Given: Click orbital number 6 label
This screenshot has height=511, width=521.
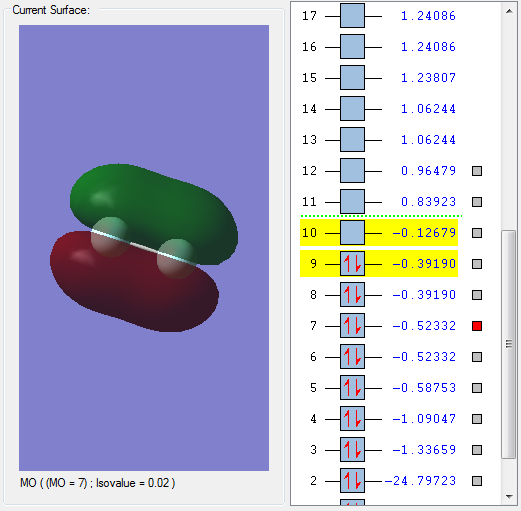Looking at the screenshot, I should coord(313,357).
